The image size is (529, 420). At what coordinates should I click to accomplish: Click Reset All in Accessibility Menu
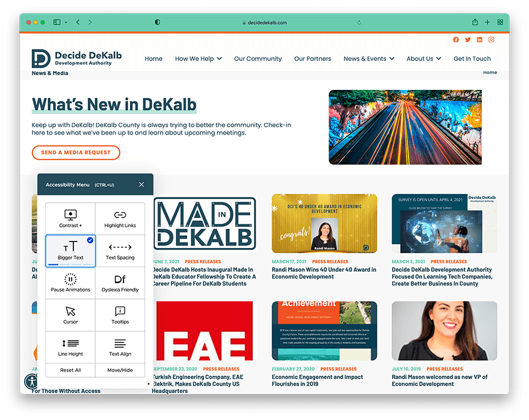click(71, 370)
